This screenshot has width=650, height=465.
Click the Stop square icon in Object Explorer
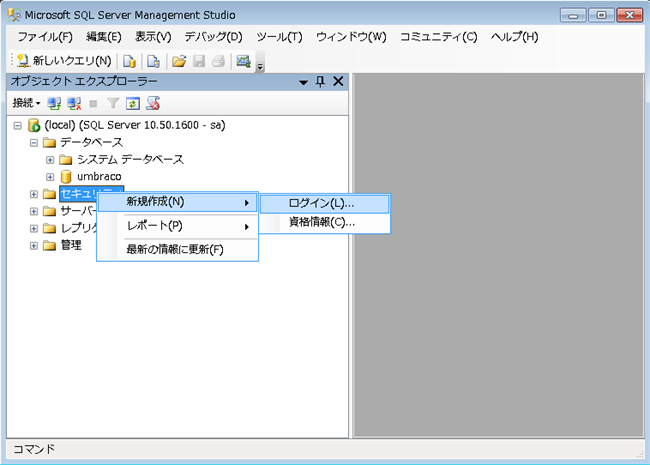(93, 104)
